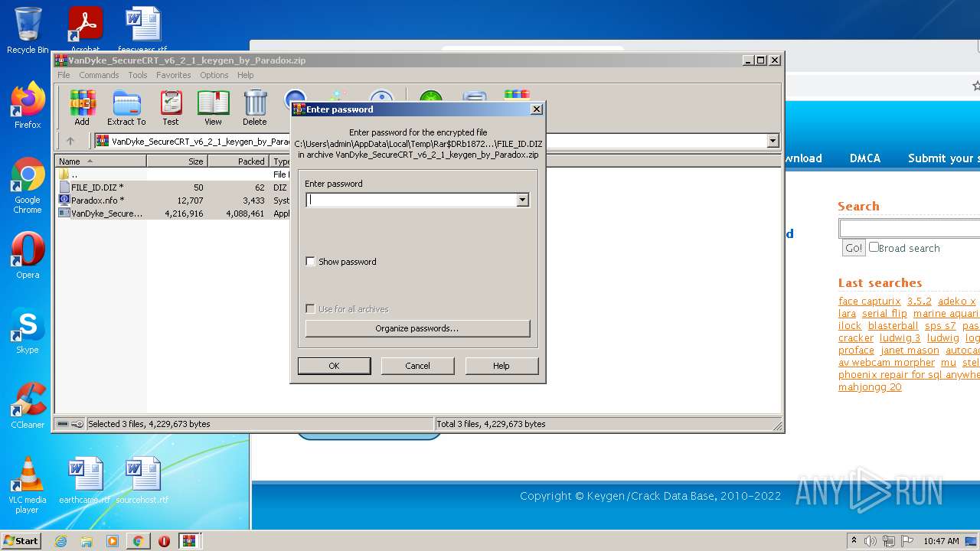Open the Skype desktop shortcut
The image size is (980, 551).
point(28,331)
